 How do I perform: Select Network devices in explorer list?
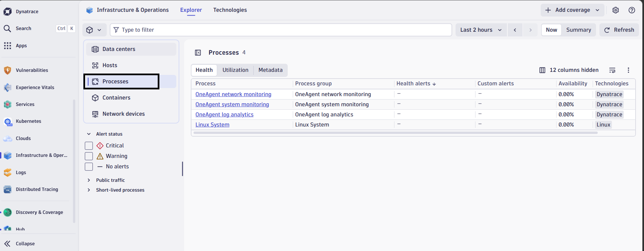[x=131, y=114]
